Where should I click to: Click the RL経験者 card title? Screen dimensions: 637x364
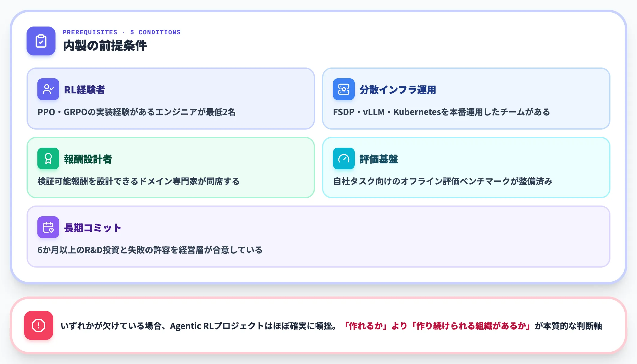tap(85, 90)
